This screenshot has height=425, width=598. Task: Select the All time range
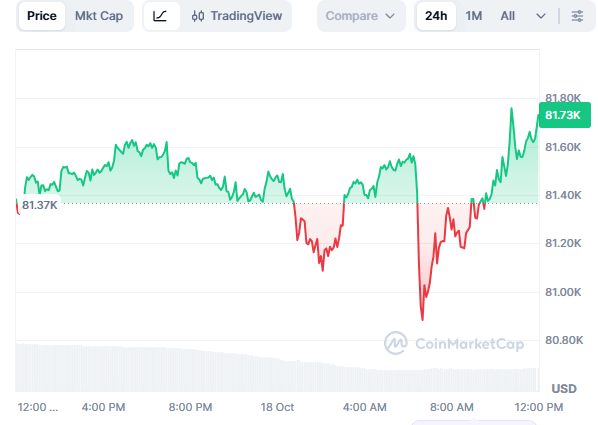[x=507, y=16]
